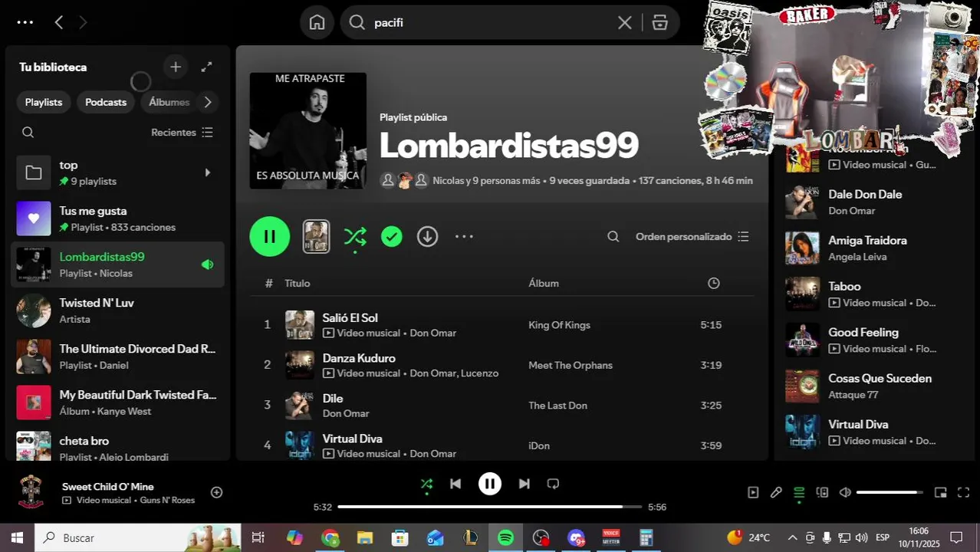Click the Lombardistas99 playlist cover image
The width and height of the screenshot is (980, 552).
click(x=308, y=131)
